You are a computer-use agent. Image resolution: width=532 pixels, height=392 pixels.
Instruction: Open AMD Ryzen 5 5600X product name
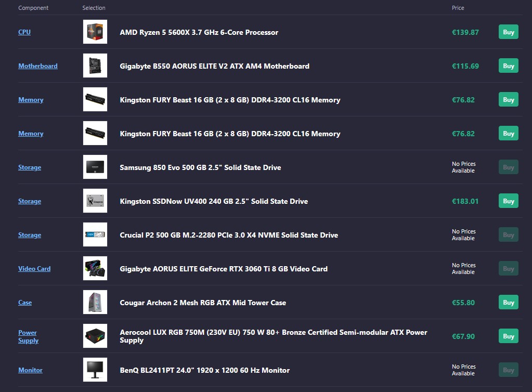pos(199,32)
